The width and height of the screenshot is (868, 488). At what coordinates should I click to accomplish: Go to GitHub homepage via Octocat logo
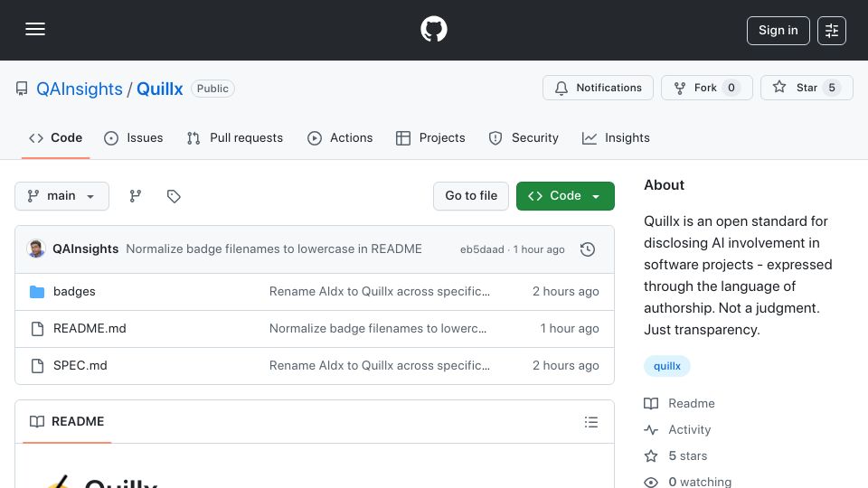point(433,29)
